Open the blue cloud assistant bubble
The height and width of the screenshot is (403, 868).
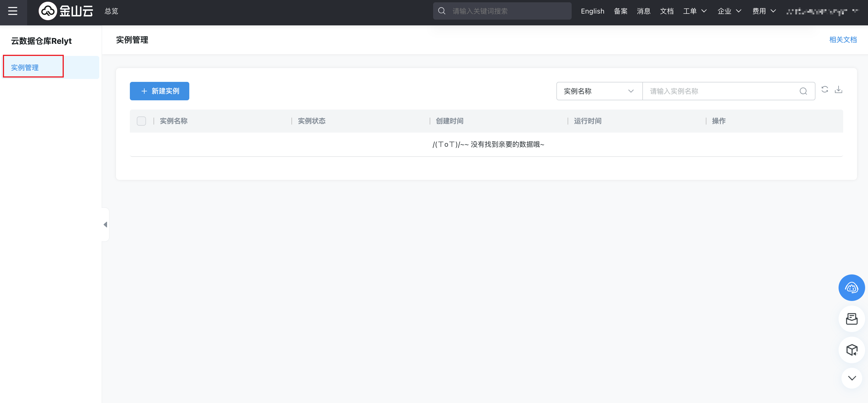point(851,287)
